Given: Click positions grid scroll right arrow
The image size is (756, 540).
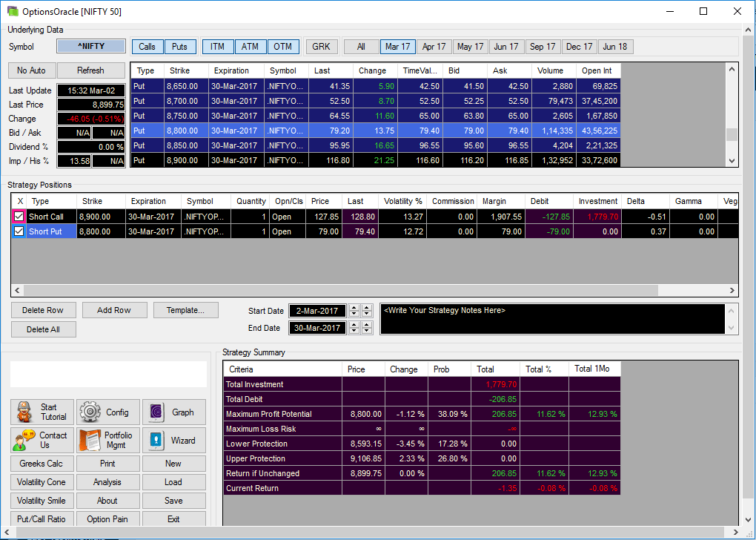Looking at the screenshot, I should (x=732, y=291).
